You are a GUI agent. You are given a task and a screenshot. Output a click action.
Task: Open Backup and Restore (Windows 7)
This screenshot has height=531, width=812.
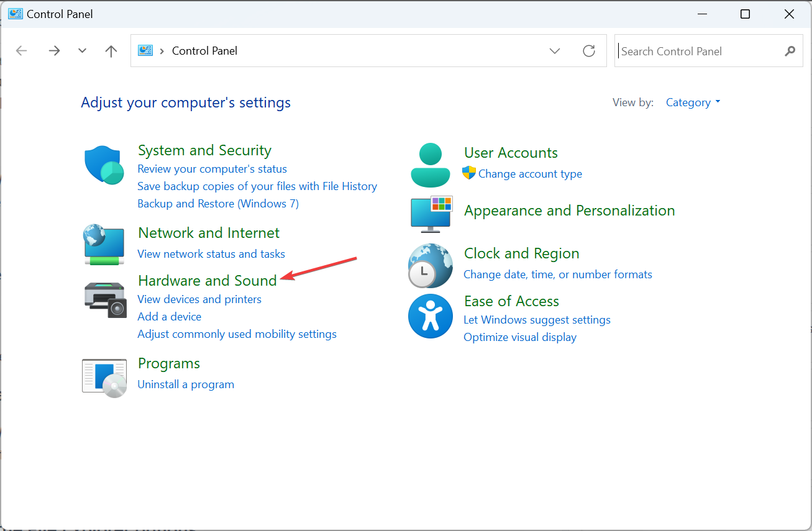click(218, 204)
